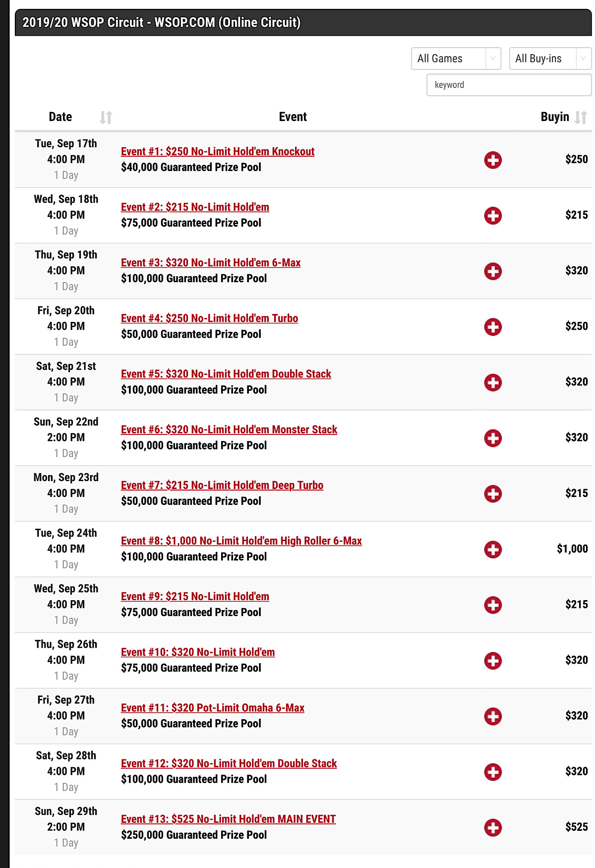Image resolution: width=595 pixels, height=868 pixels.
Task: Open Event #7: $215 Deep Turbo link
Action: (222, 485)
